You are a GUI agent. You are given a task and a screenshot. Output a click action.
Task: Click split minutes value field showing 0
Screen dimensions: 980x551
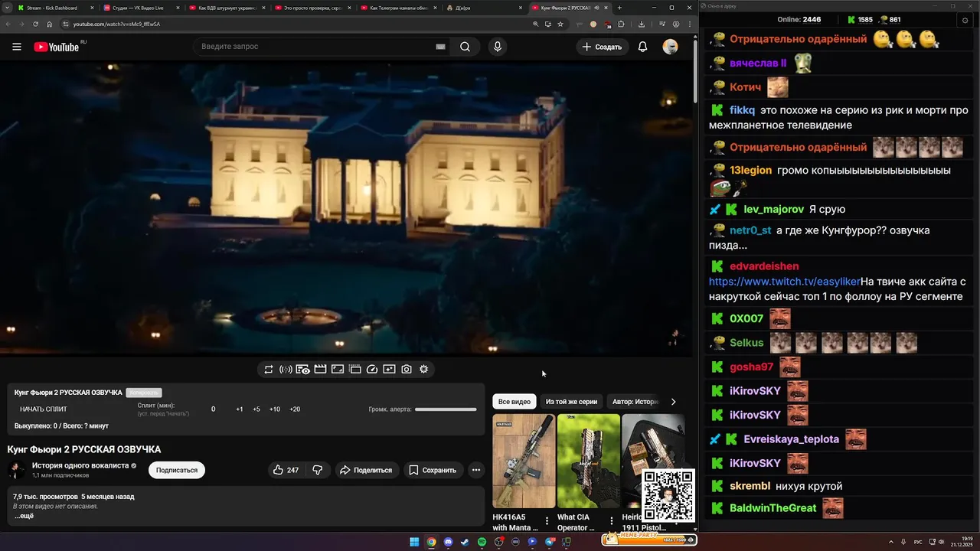click(214, 409)
